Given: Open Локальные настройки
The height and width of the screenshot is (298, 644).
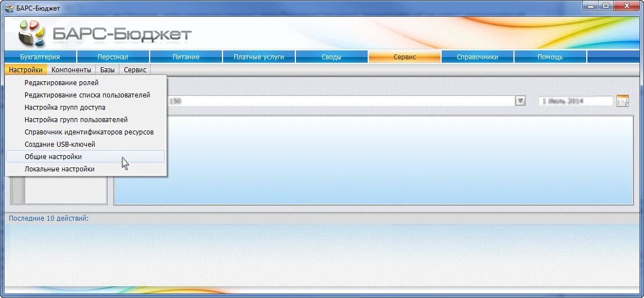Looking at the screenshot, I should (85, 169).
